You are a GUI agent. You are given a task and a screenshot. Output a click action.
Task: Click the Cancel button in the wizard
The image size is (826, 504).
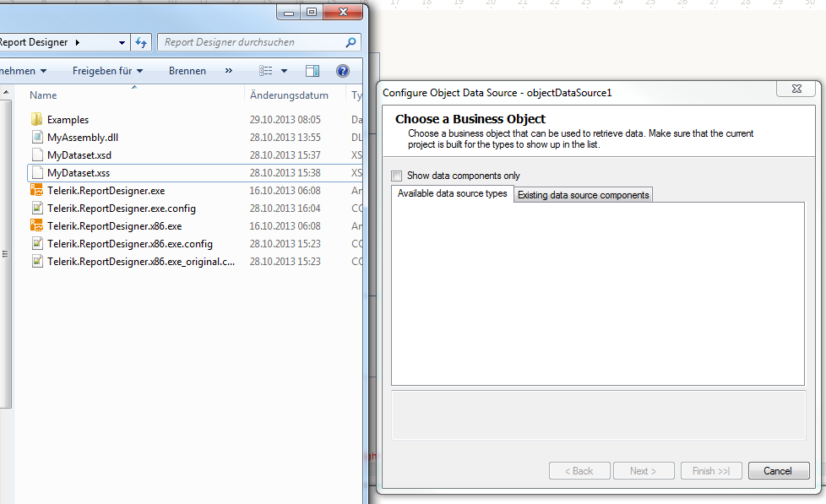(x=779, y=471)
